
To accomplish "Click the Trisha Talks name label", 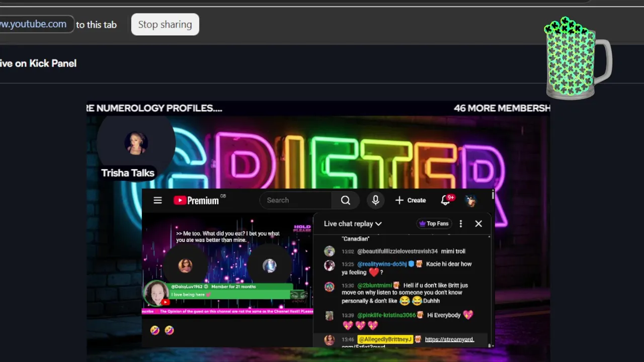I will click(128, 173).
